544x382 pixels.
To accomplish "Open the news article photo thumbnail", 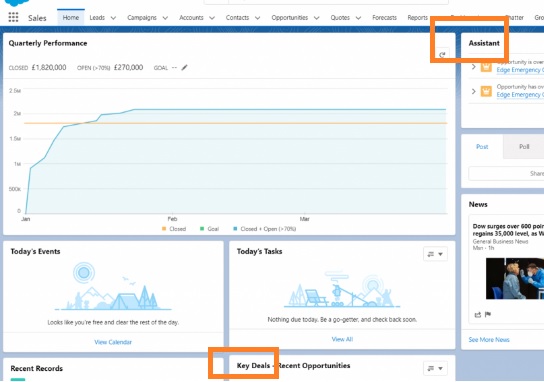I will (515, 278).
